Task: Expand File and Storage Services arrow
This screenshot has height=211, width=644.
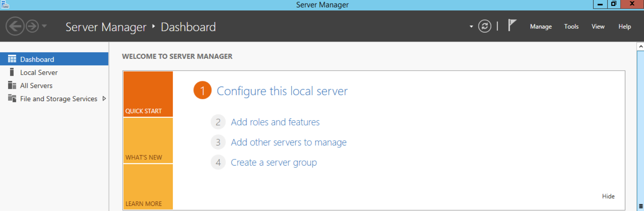Action: click(x=104, y=98)
